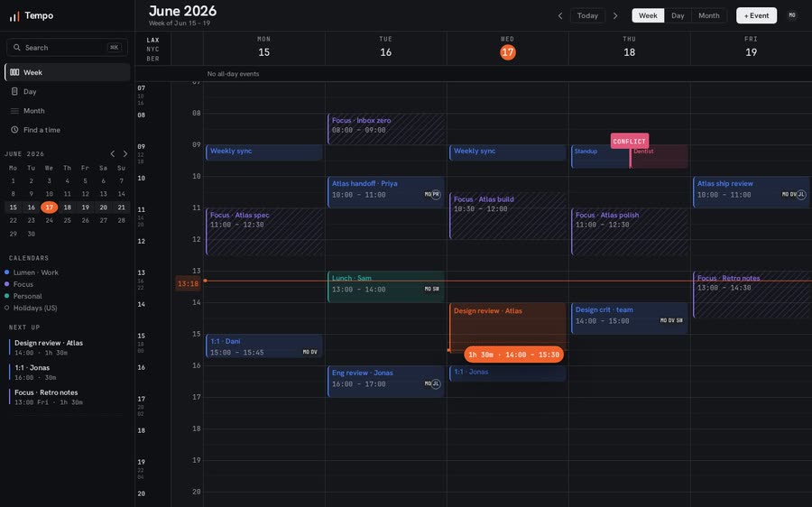Click the 13:18 current time marker
This screenshot has width=812, height=507.
[x=188, y=283]
